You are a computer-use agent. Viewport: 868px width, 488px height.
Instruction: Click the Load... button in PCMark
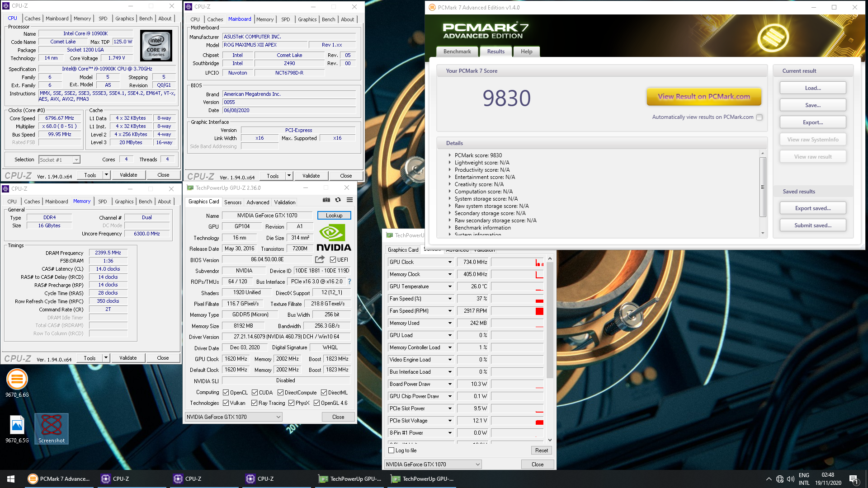(812, 88)
